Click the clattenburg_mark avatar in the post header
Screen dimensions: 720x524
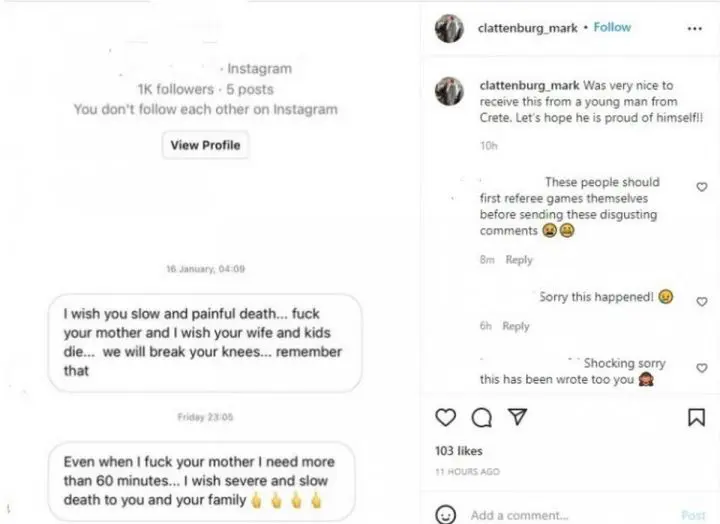pyautogui.click(x=449, y=28)
